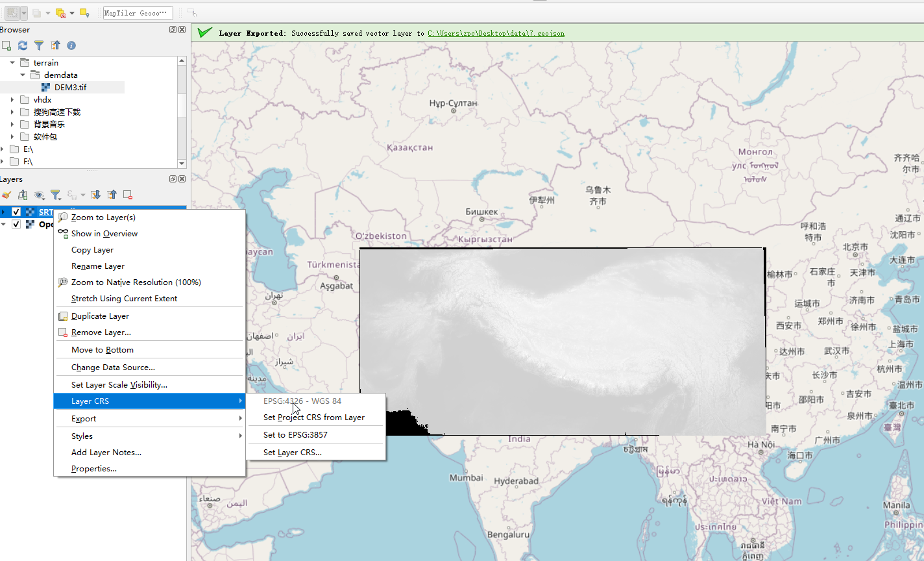924x561 pixels.
Task: Choose Copy Layer
Action: [x=149, y=250]
